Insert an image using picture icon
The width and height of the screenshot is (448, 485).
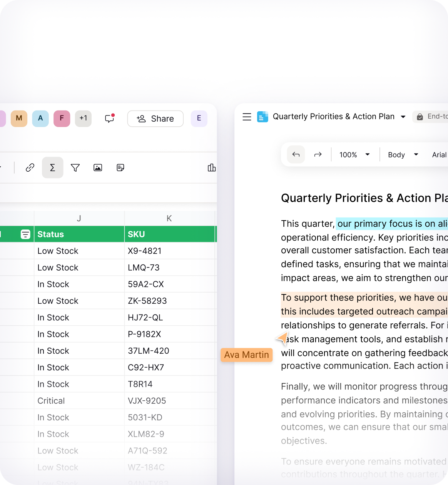pos(98,168)
